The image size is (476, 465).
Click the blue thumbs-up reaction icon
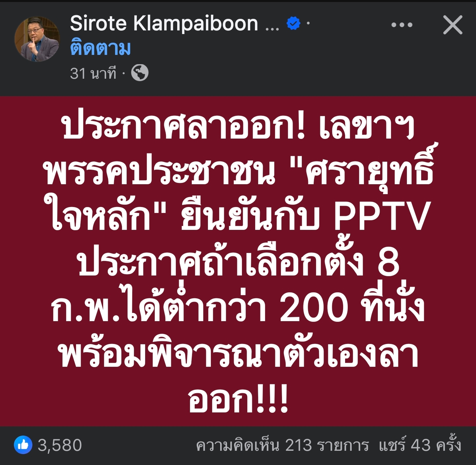23,445
